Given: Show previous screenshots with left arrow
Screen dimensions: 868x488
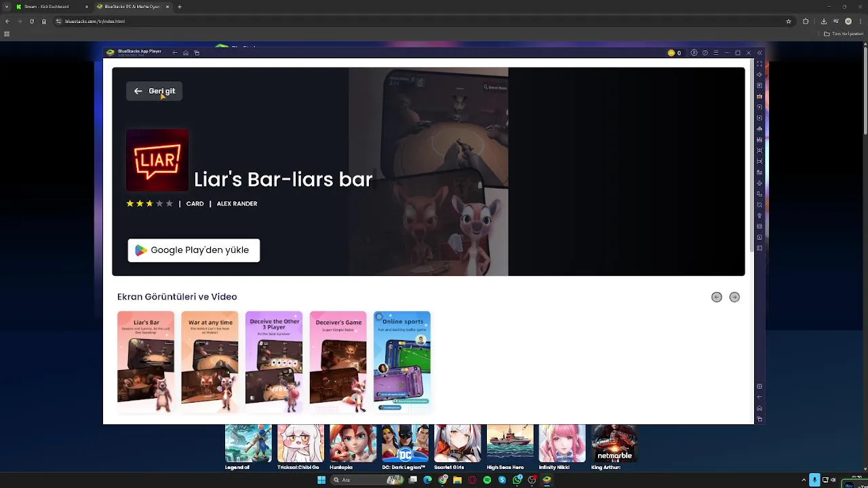Looking at the screenshot, I should (x=717, y=297).
